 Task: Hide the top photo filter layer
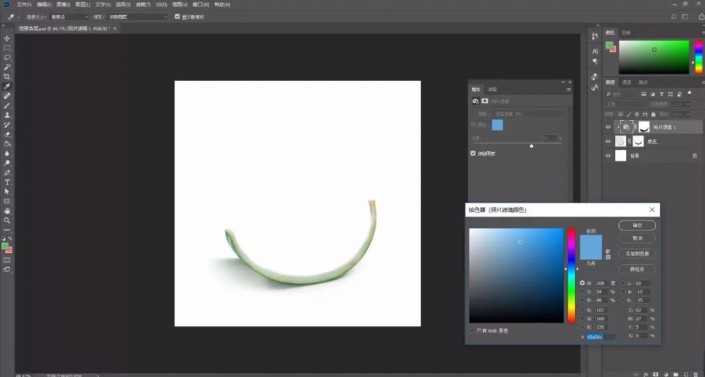point(608,127)
